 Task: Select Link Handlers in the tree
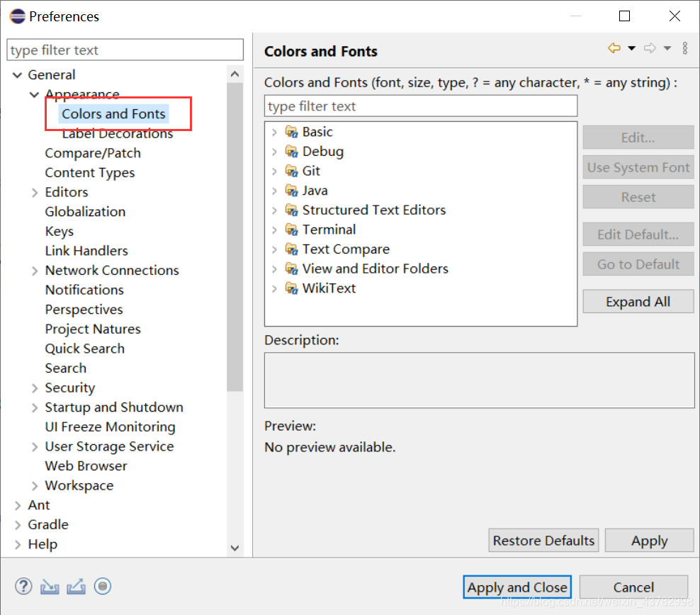[86, 251]
